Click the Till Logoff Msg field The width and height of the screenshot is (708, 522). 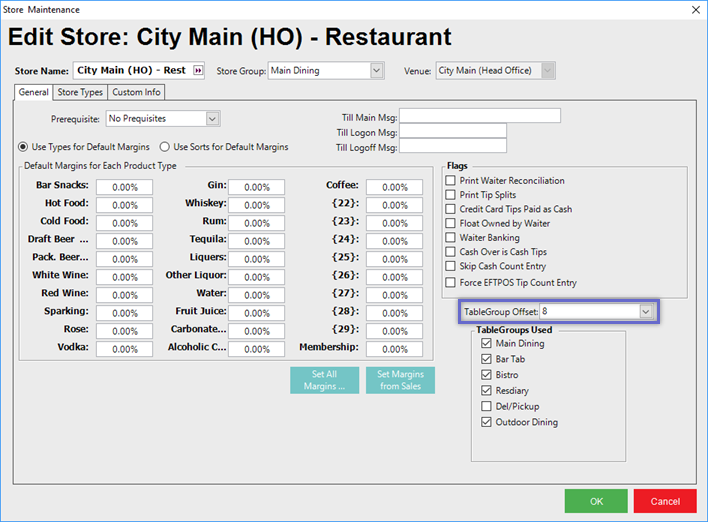pyautogui.click(x=453, y=146)
